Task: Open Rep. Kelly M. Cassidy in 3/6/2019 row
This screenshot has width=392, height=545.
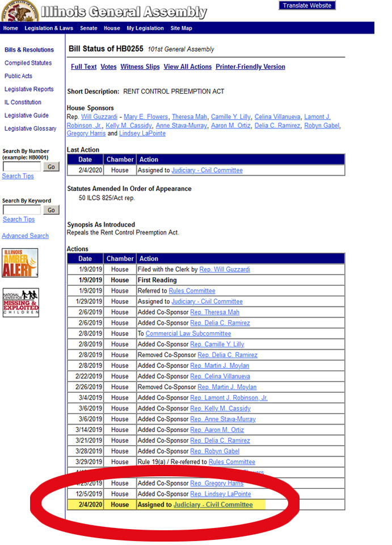Action: coord(221,409)
